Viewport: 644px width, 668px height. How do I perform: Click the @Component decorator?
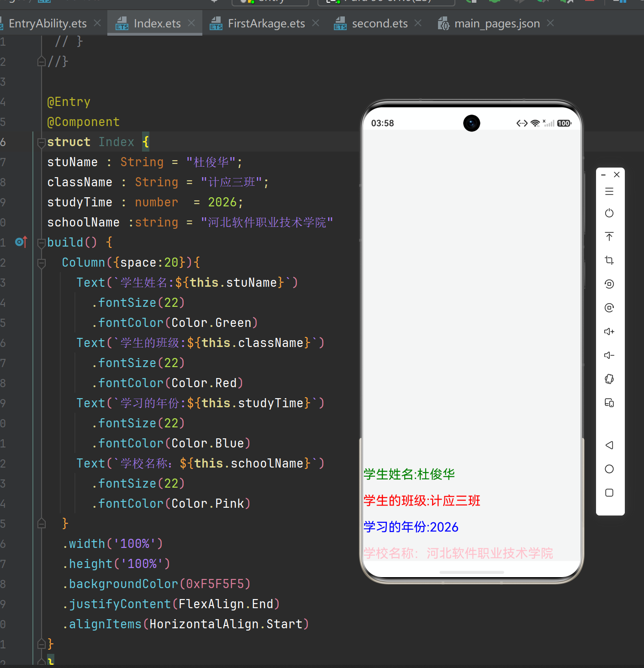coord(83,122)
